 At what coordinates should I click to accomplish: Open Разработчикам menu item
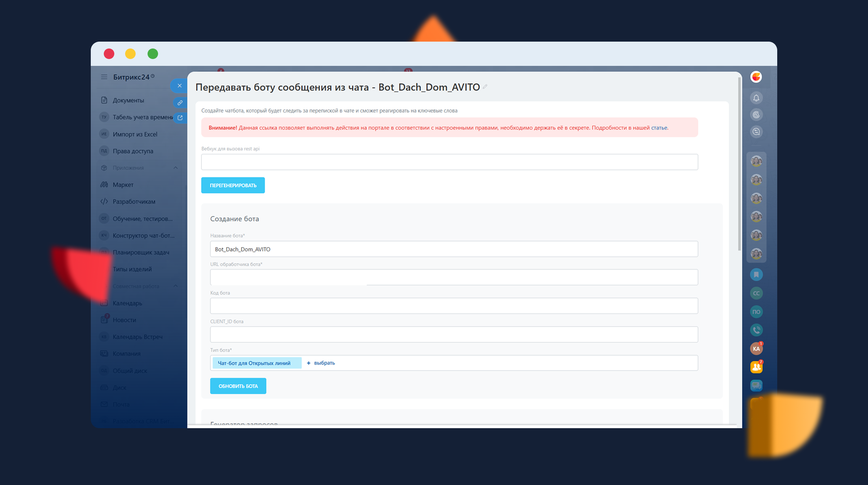pyautogui.click(x=134, y=202)
